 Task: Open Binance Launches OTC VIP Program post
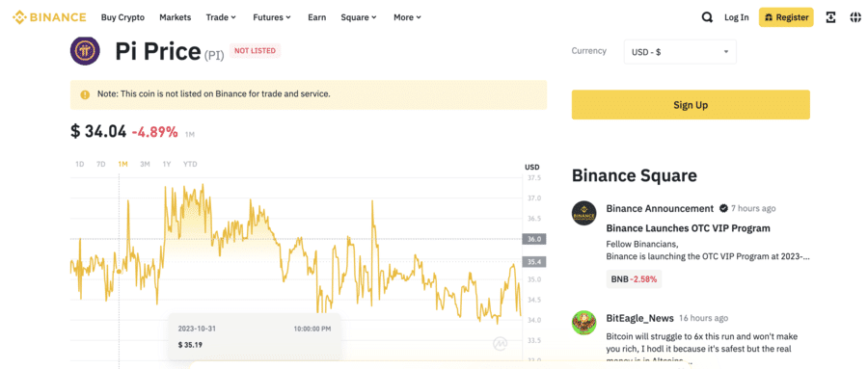point(688,228)
